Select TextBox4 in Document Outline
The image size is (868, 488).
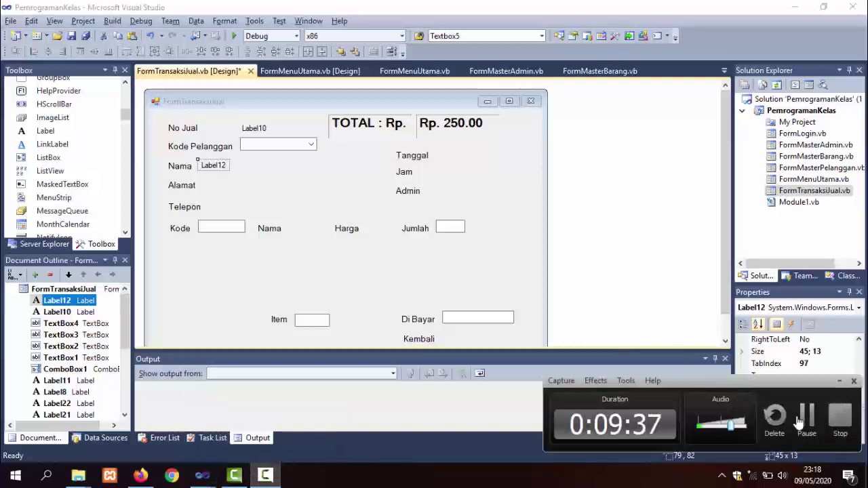point(61,323)
